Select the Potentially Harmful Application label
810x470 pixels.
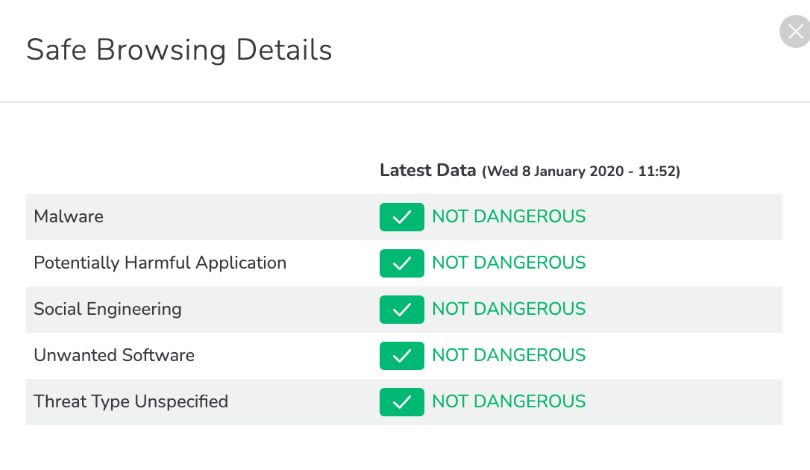(x=160, y=263)
